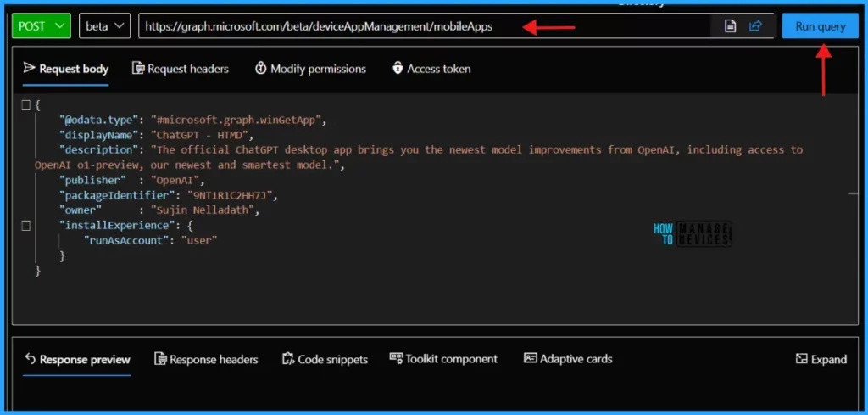Switch to the Response preview tab
This screenshot has width=868, height=415.
[76, 360]
